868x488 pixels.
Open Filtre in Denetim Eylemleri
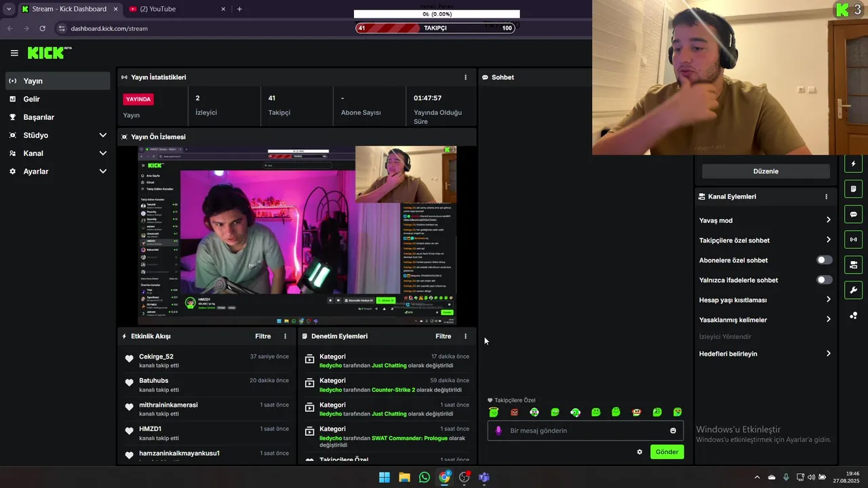click(x=443, y=336)
